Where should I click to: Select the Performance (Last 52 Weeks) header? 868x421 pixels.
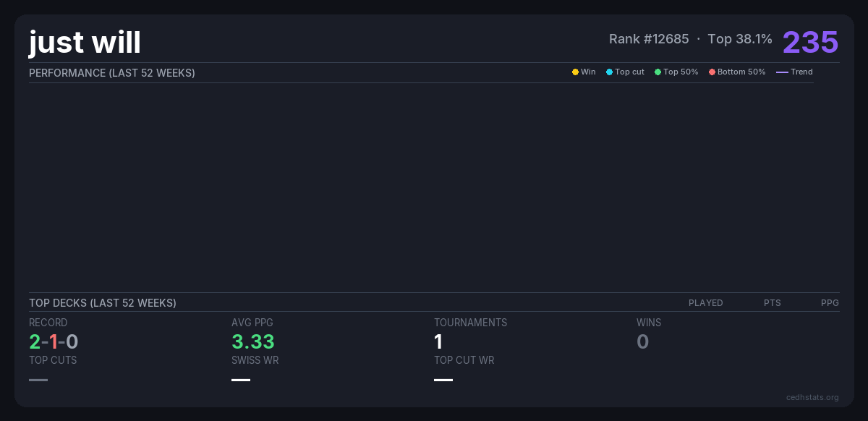(x=112, y=73)
